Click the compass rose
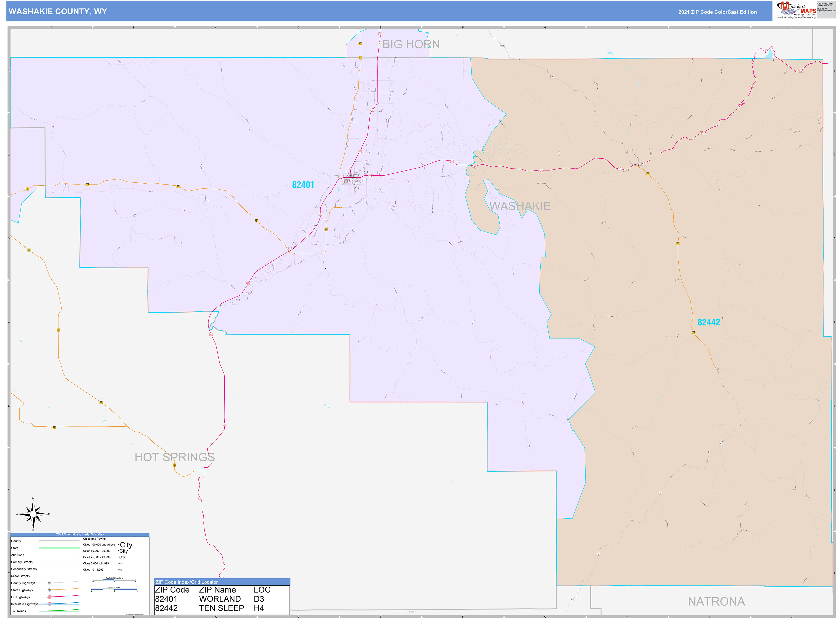Viewport: 840px width, 619px height. [x=33, y=514]
